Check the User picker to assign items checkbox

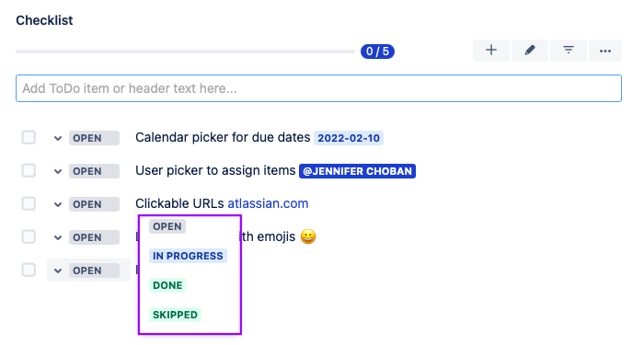(x=29, y=170)
